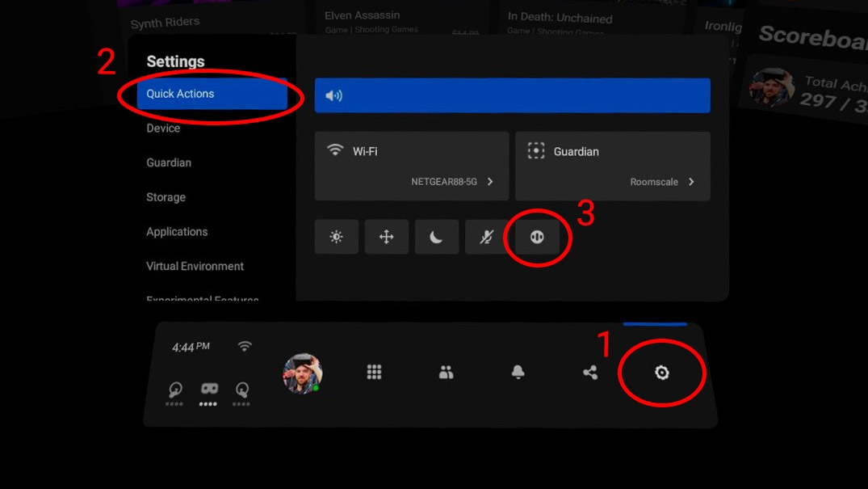The height and width of the screenshot is (489, 868).
Task: Open the Sharing icon in the dock
Action: (x=590, y=372)
